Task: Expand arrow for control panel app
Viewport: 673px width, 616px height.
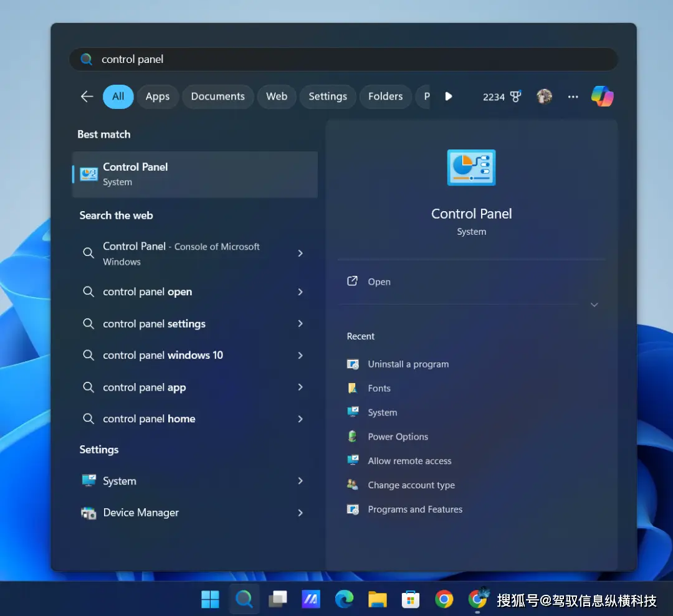Action: point(300,387)
